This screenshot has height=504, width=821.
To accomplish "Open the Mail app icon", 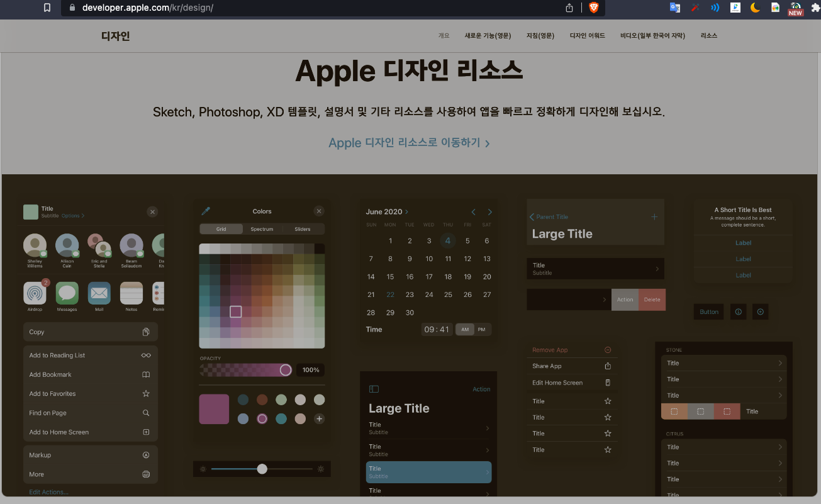I will (x=99, y=293).
